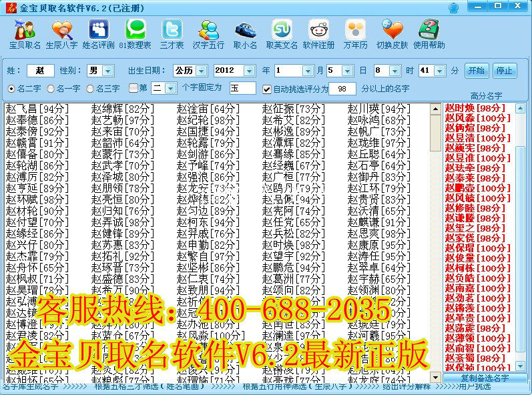The height and width of the screenshot is (395, 532).
Task: Click name list scrollbar up arrow
Action: tap(435, 109)
